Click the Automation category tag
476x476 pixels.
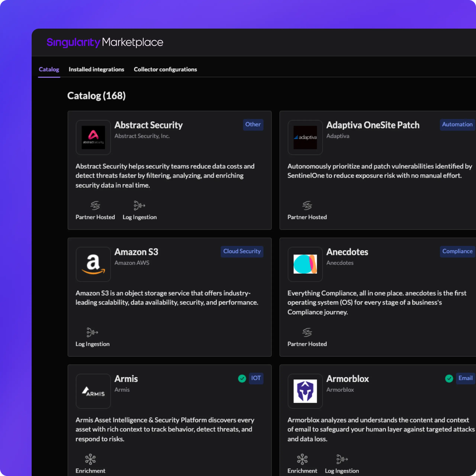pos(457,125)
